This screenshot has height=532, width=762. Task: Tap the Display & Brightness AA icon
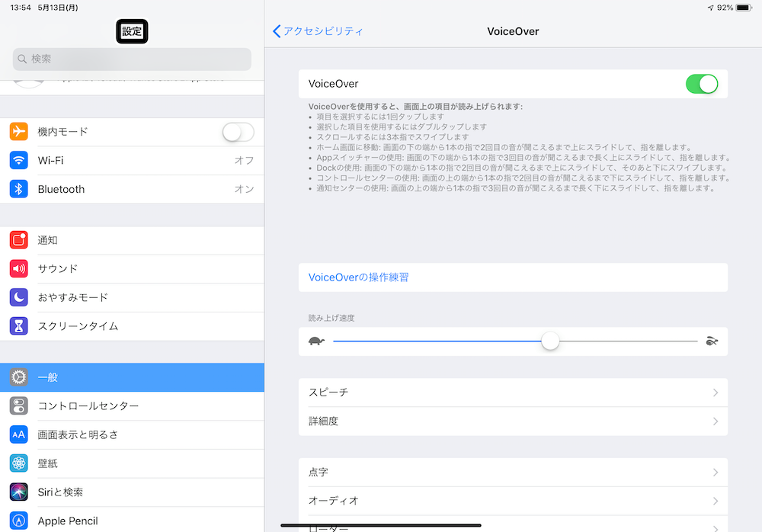coord(18,434)
